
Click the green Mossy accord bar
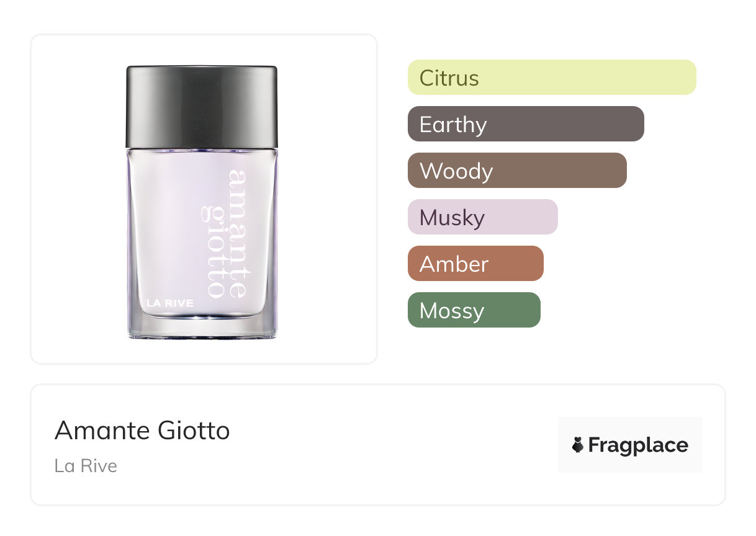[474, 310]
